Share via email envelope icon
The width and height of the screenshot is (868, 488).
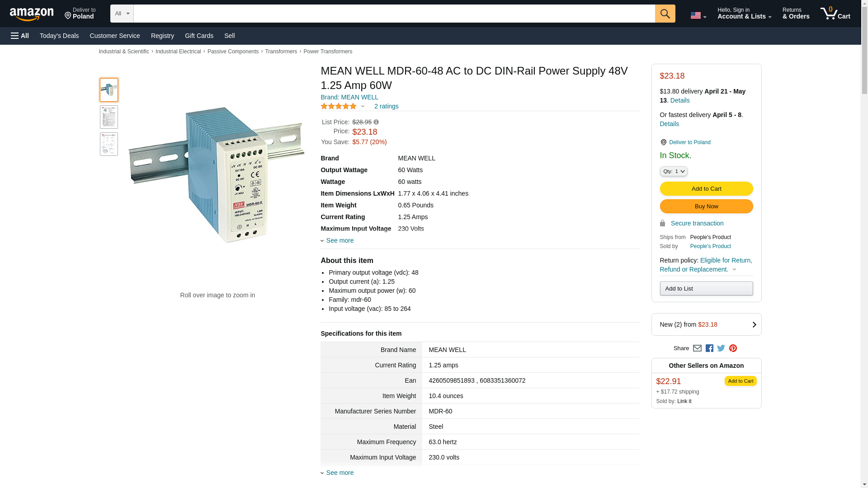tap(697, 348)
